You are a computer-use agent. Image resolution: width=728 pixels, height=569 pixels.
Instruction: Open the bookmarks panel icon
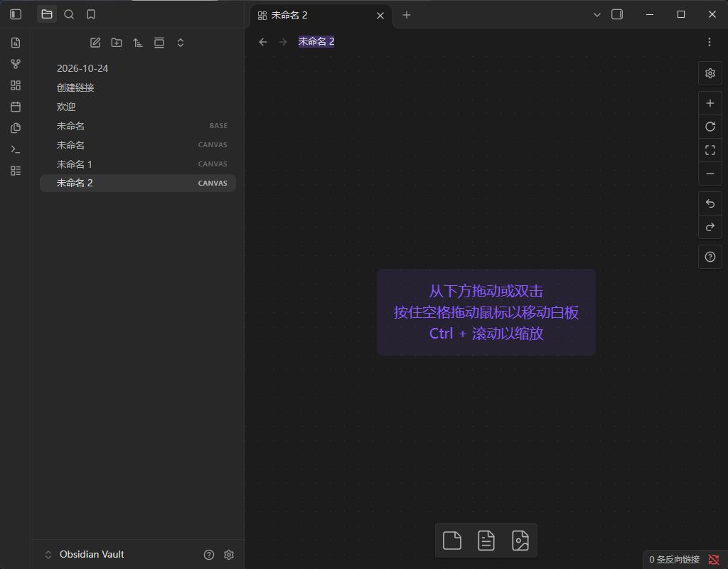[91, 14]
